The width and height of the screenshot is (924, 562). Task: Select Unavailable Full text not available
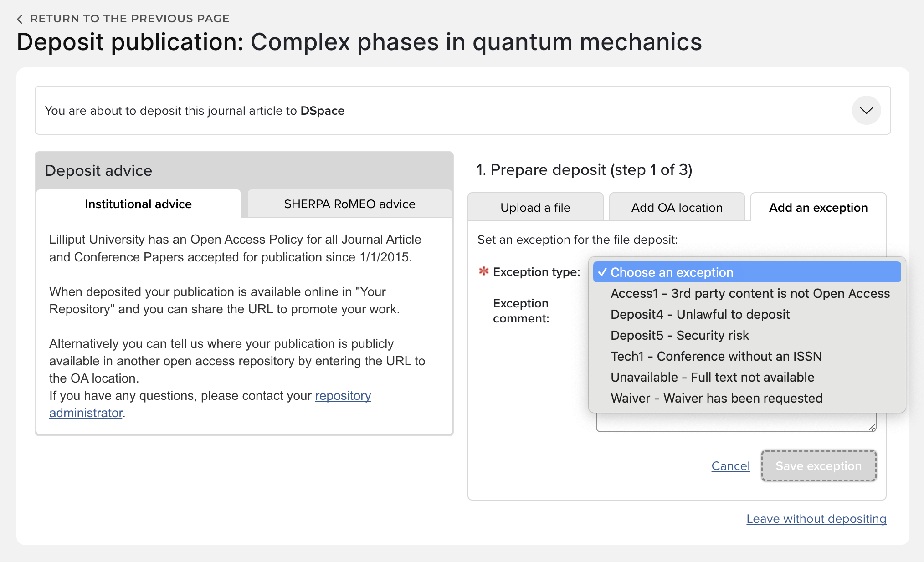(x=712, y=377)
